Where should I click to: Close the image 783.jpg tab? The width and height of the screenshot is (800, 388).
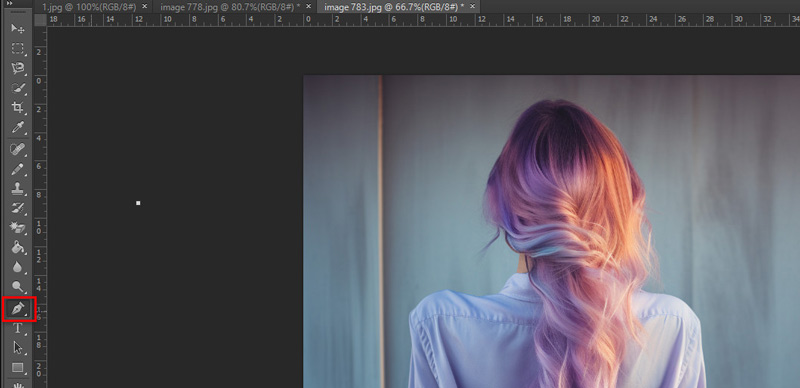[472, 6]
